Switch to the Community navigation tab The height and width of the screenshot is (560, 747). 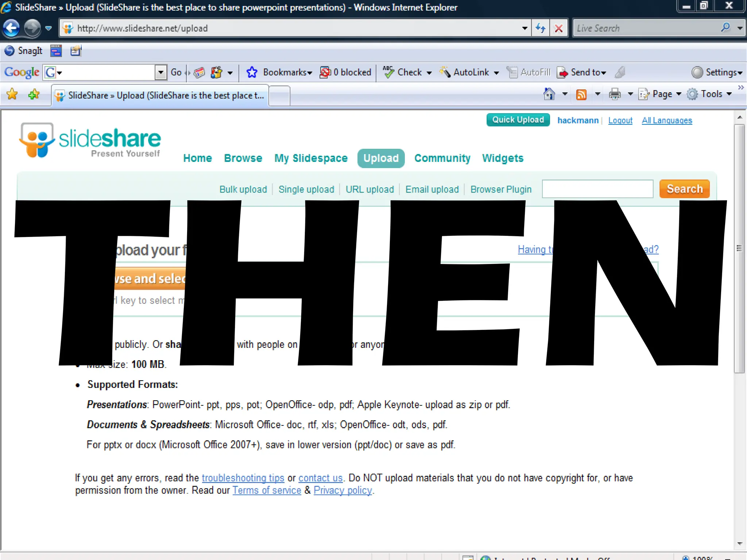(x=442, y=158)
